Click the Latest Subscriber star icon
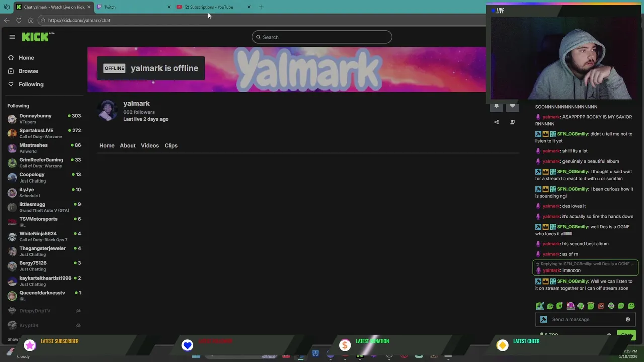The height and width of the screenshot is (362, 644). [x=30, y=345]
